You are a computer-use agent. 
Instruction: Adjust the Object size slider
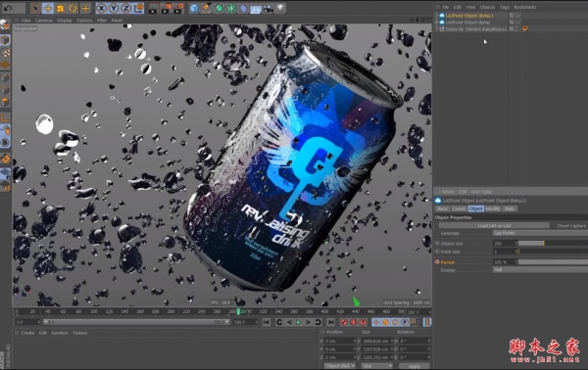tap(553, 244)
